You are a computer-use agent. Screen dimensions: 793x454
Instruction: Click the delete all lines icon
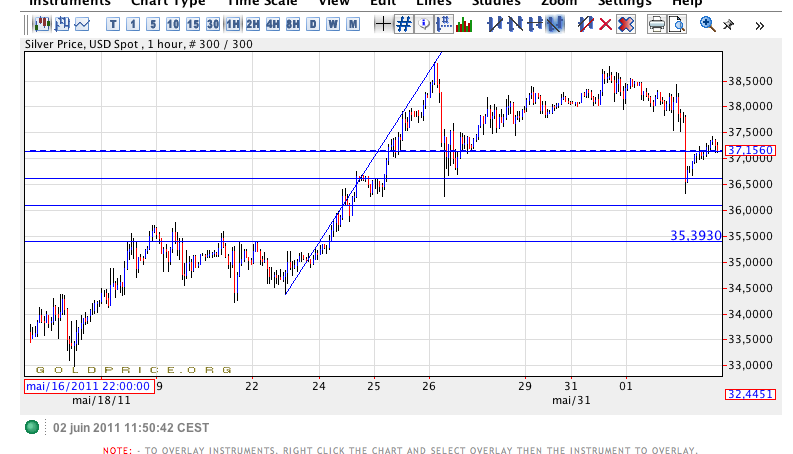point(626,24)
